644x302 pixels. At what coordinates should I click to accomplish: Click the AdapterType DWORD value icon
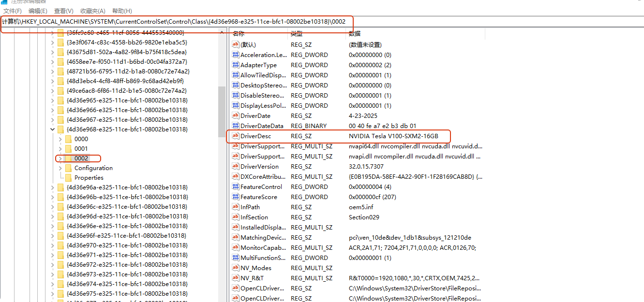click(x=236, y=65)
